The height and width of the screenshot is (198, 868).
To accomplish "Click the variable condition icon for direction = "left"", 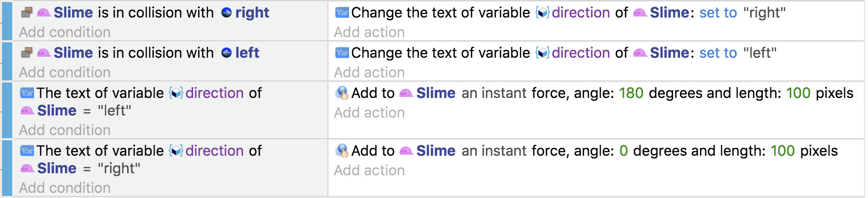I will 27,93.
